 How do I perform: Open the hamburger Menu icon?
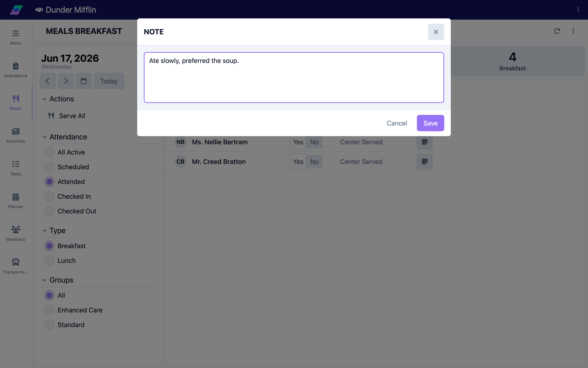tap(16, 37)
